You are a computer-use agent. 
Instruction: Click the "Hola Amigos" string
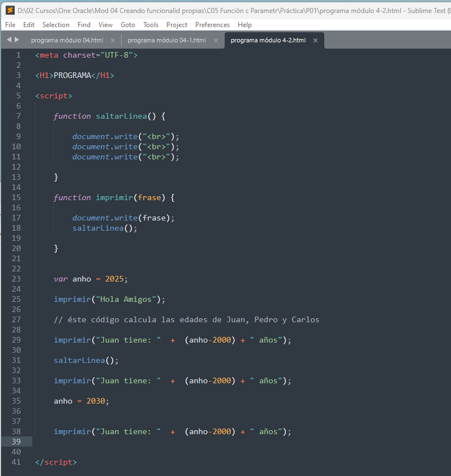pyautogui.click(x=126, y=299)
